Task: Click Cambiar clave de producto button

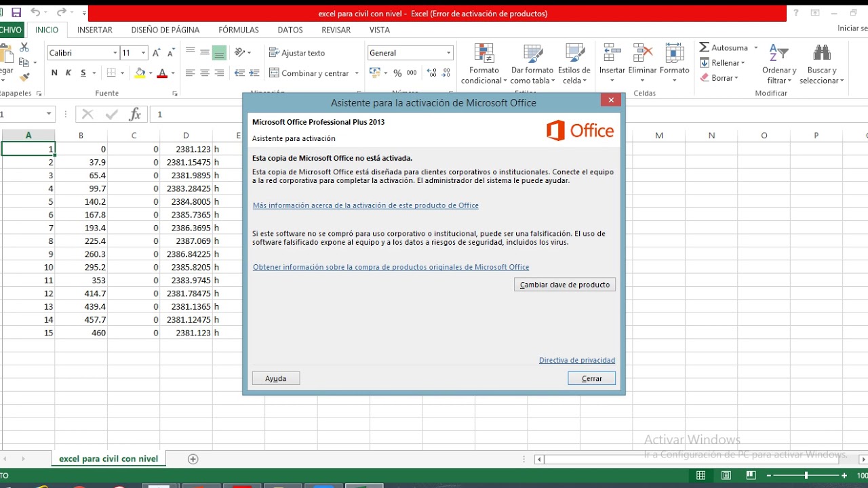Action: click(565, 285)
